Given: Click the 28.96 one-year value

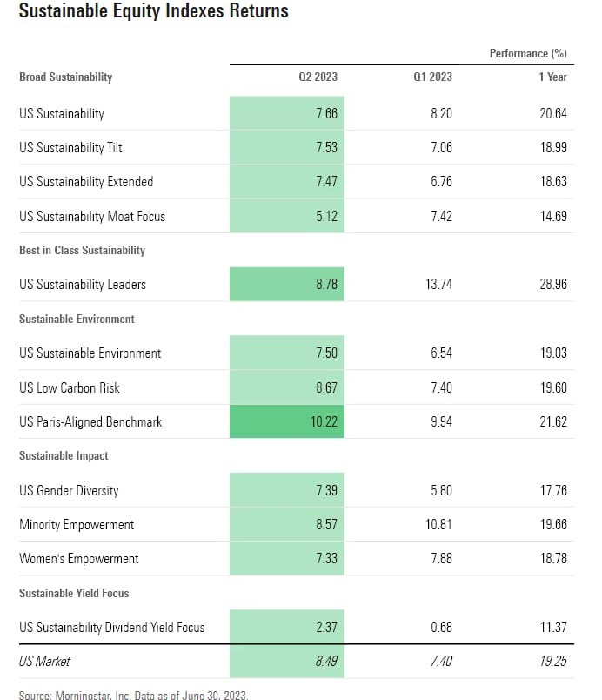Looking at the screenshot, I should pyautogui.click(x=552, y=285).
